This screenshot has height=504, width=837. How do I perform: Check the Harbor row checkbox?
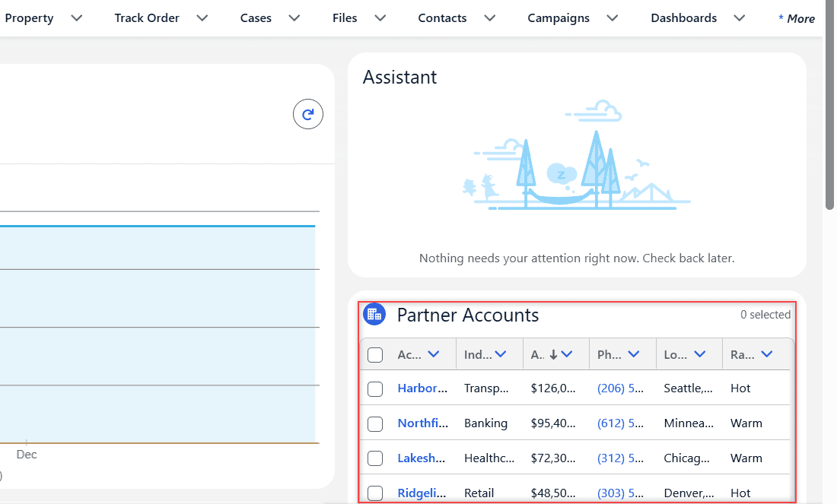coord(375,388)
